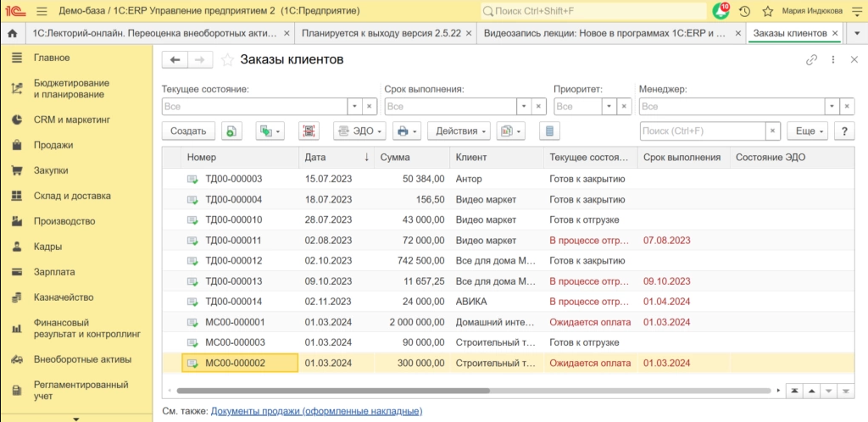This screenshot has height=422, width=868.
Task: Click the 1C logo icon
Action: pos(16,11)
